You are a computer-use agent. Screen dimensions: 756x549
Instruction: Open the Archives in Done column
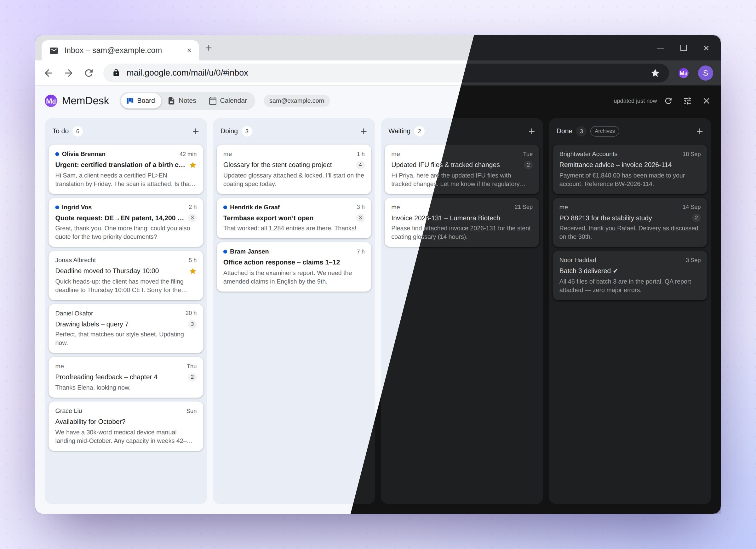pyautogui.click(x=604, y=131)
